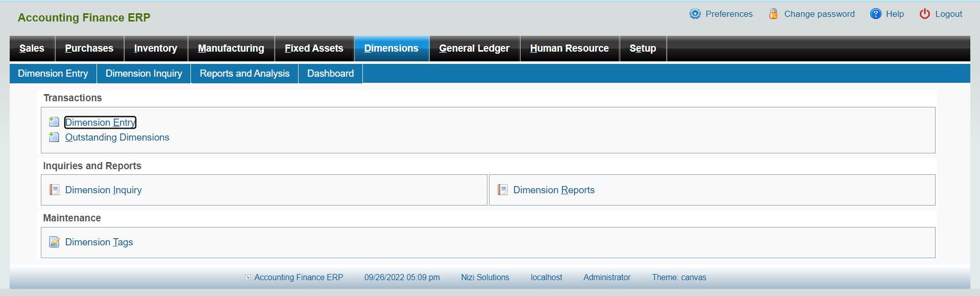Select the Reports and Analysis submenu
This screenshot has width=980, height=296.
click(244, 74)
